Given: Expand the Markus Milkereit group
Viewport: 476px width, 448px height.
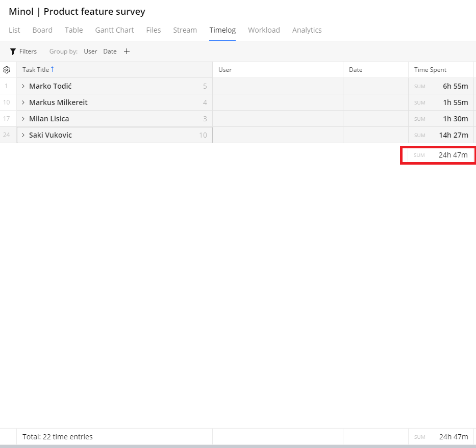Looking at the screenshot, I should tap(23, 102).
